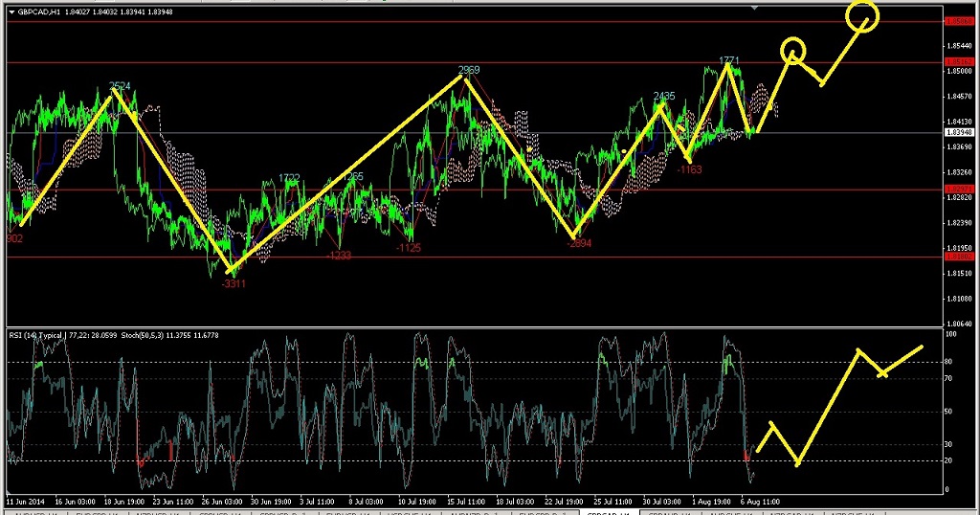The image size is (980, 515).
Task: Select the red 1.85868 price level label
Action: [x=958, y=20]
